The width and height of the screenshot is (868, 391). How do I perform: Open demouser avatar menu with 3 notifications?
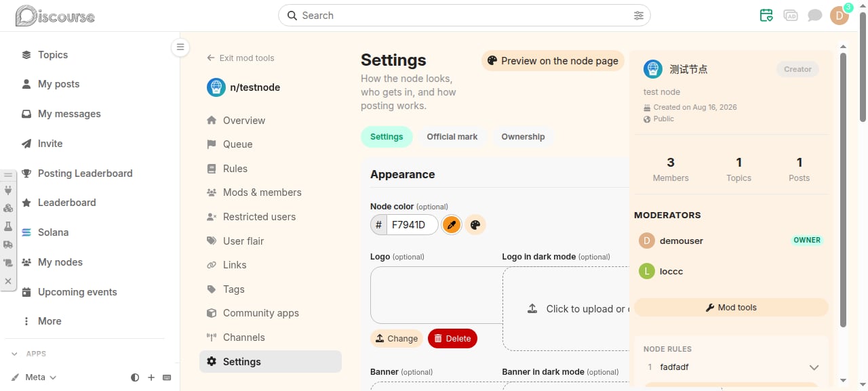840,15
